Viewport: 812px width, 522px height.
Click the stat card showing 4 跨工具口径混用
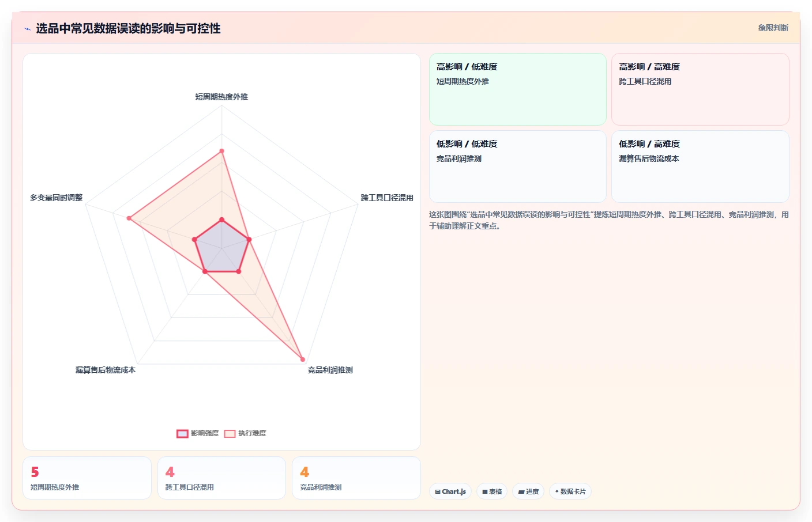221,478
